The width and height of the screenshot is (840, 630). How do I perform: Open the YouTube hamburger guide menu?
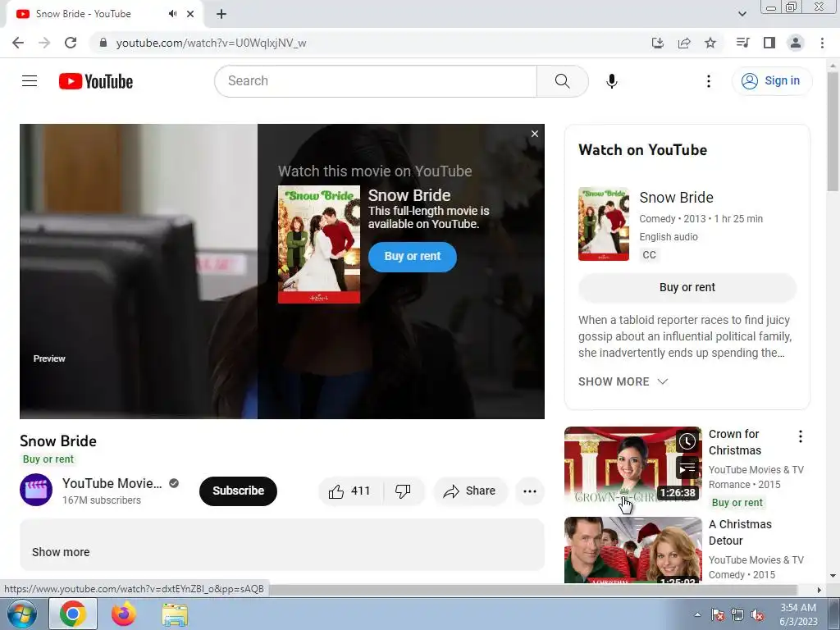point(30,81)
